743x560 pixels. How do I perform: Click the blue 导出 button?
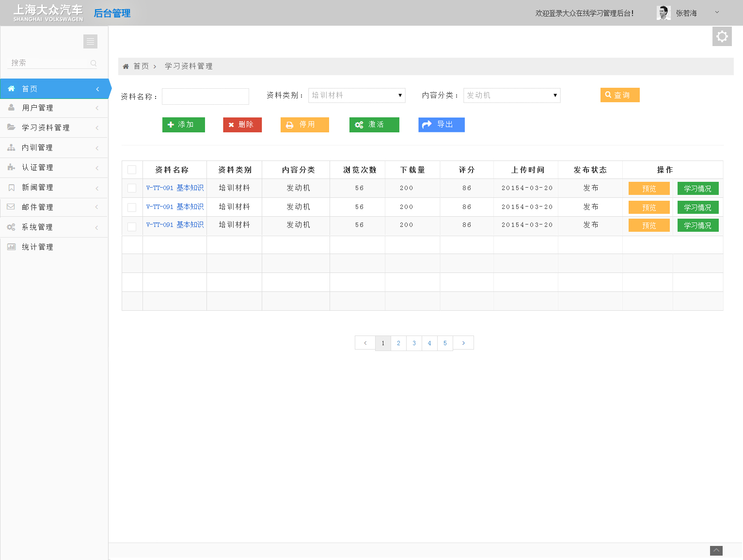coord(442,125)
